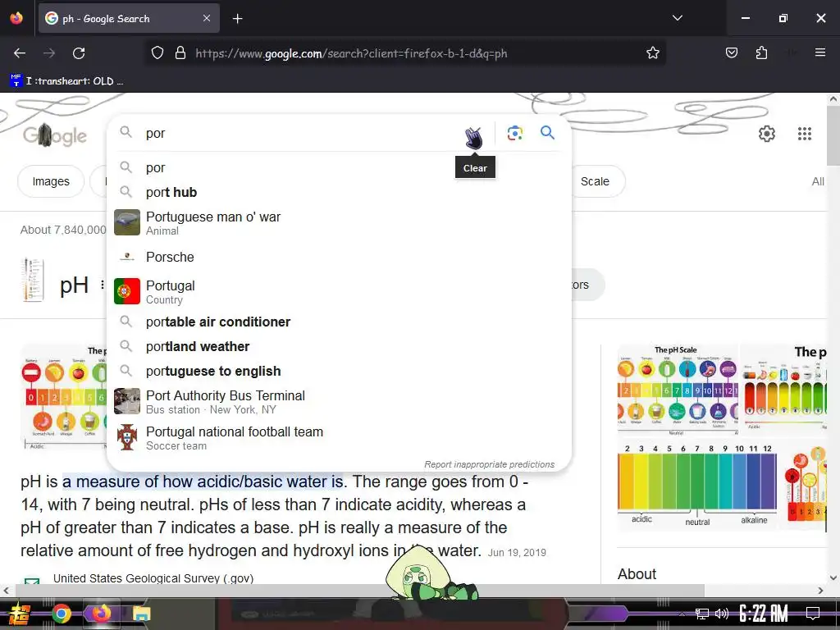Select 'portable air conditioner' suggestion
This screenshot has width=840, height=630.
(339, 322)
